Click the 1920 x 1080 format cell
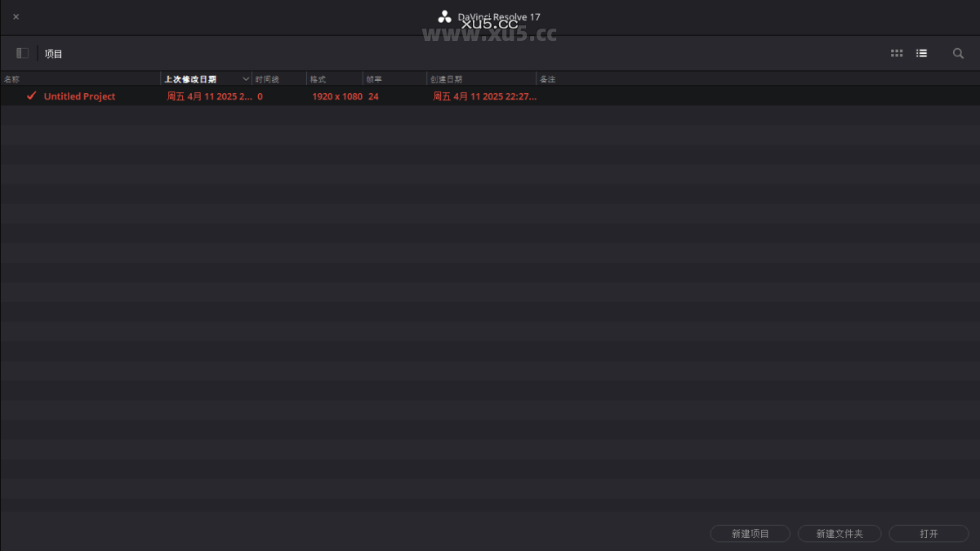980x551 pixels. pos(337,96)
